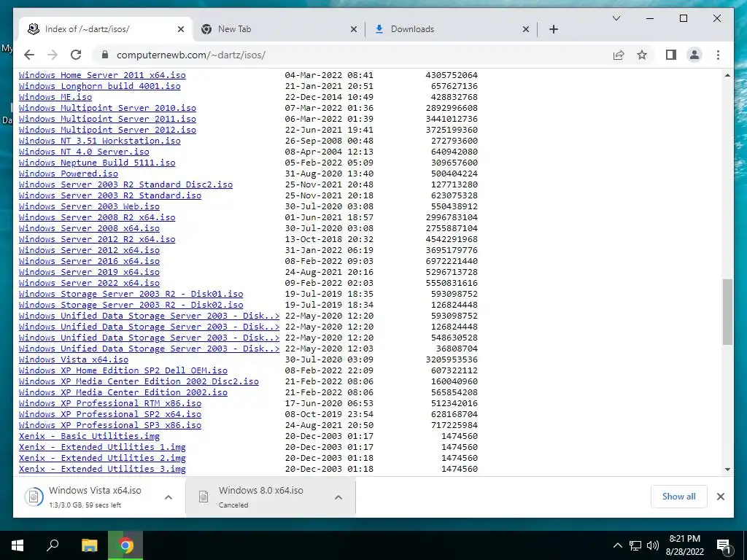Open the volume tray icon
The height and width of the screenshot is (560, 747).
(x=653, y=545)
